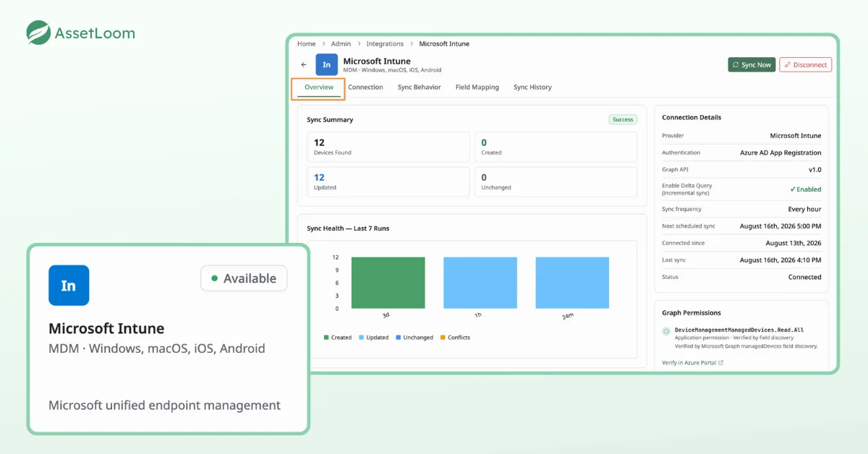Open the Sync Behavior tab
The width and height of the screenshot is (868, 454).
420,87
